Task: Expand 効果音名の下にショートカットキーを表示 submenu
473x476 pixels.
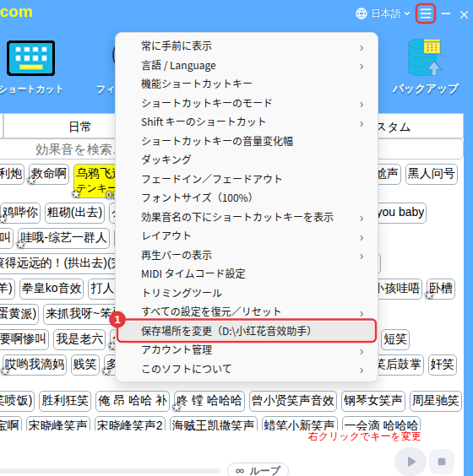Action: coord(247,217)
